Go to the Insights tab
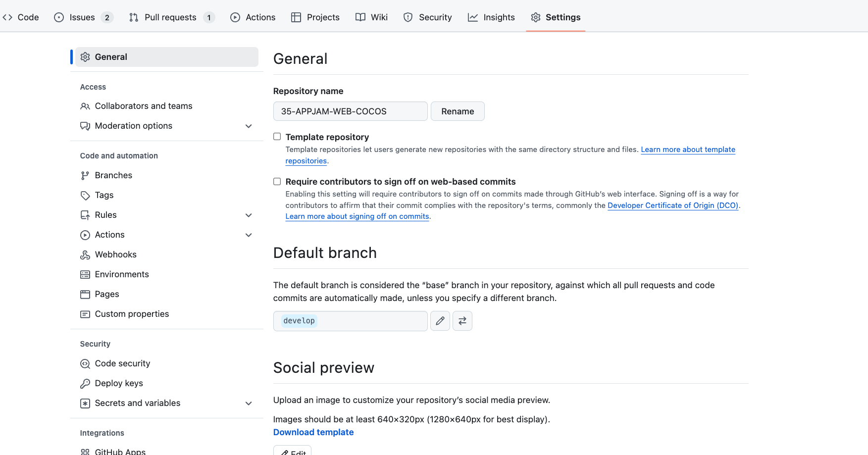 [491, 17]
